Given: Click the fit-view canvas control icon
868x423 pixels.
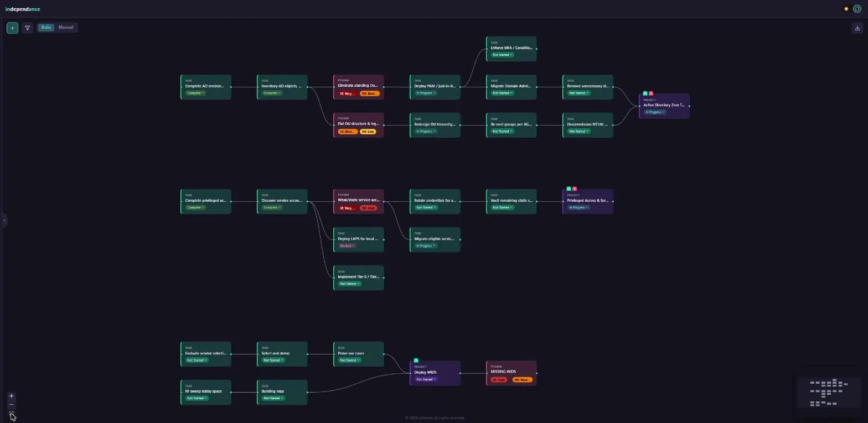Looking at the screenshot, I should pos(12,413).
